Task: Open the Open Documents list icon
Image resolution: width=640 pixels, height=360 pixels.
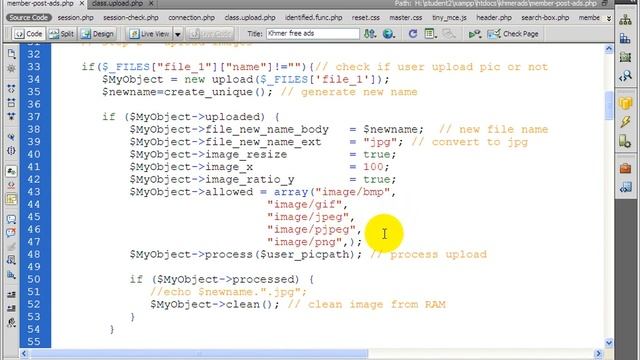Action: coord(11,53)
